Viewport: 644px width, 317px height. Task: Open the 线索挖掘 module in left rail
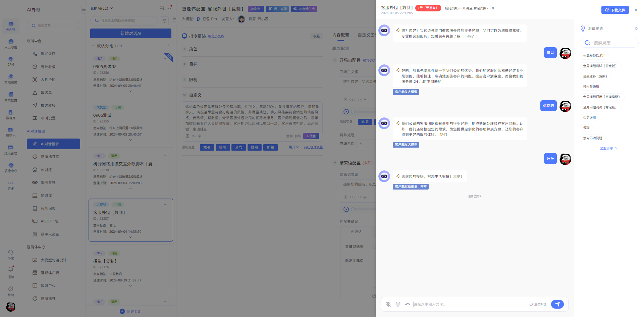pyautogui.click(x=11, y=97)
